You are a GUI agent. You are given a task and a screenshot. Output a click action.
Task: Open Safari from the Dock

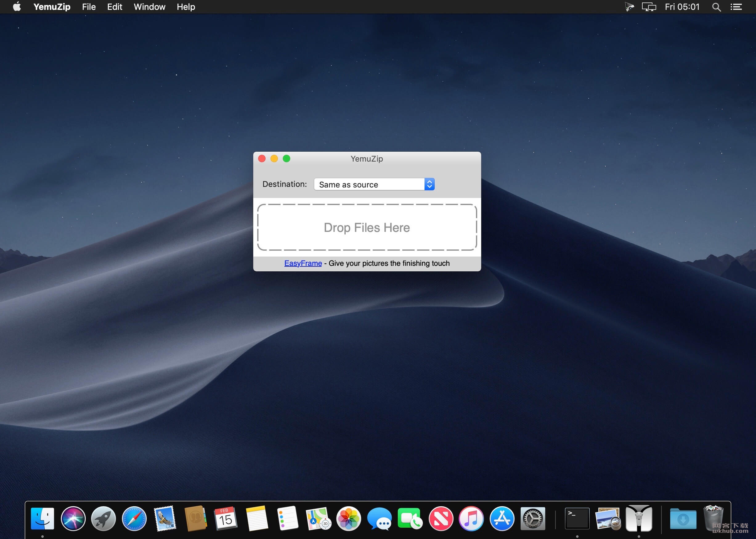pos(134,518)
